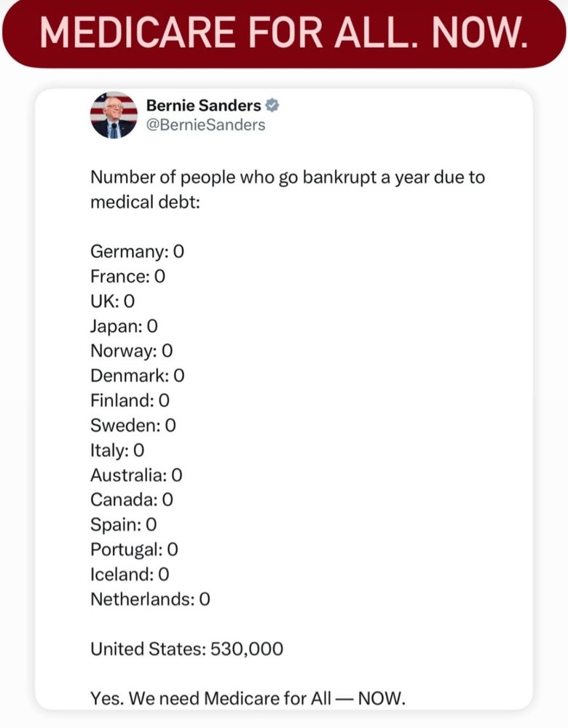The height and width of the screenshot is (728, 568).
Task: Tap the red 'MEDICARE FOR ALL. NOW.' banner
Action: 283,33
